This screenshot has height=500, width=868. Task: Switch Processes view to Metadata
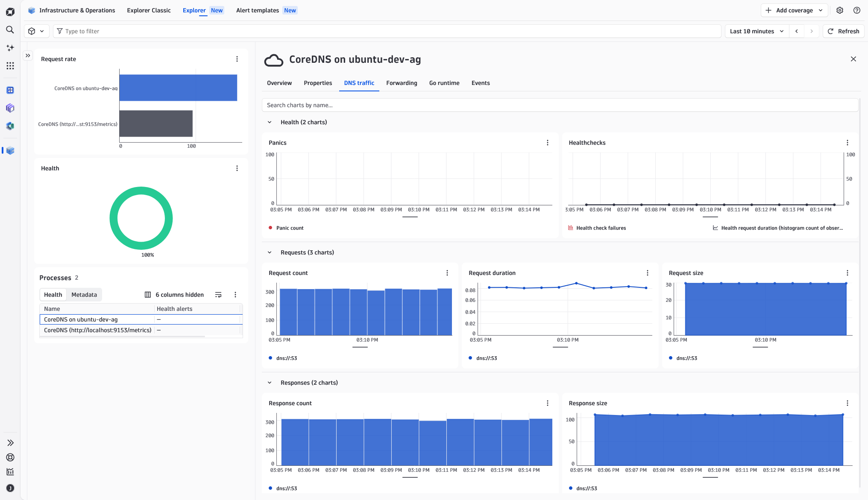tap(84, 295)
